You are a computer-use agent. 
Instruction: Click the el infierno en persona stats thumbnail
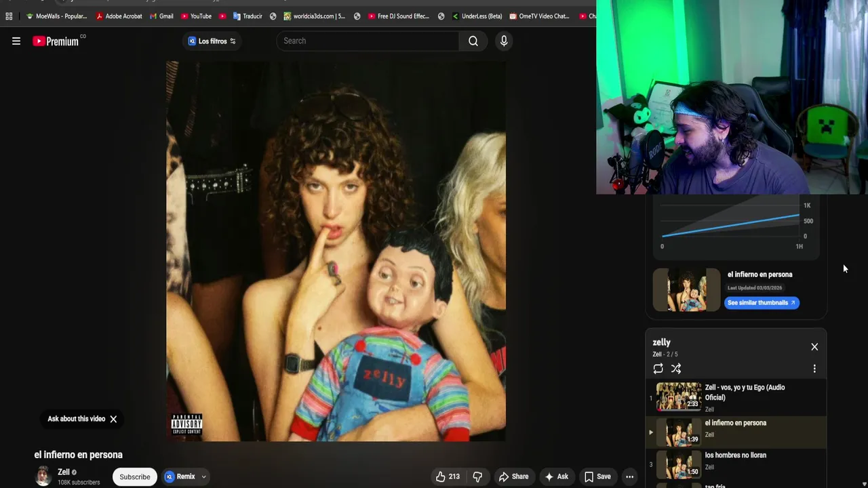coord(686,289)
